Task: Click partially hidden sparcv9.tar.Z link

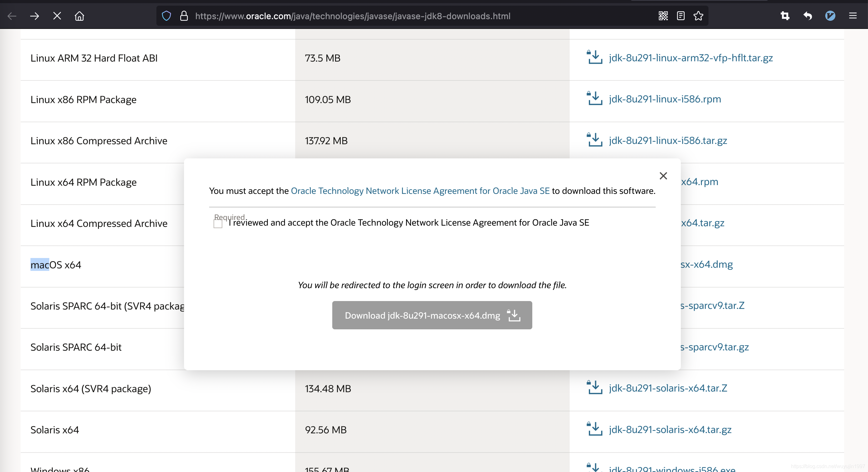Action: pyautogui.click(x=713, y=306)
